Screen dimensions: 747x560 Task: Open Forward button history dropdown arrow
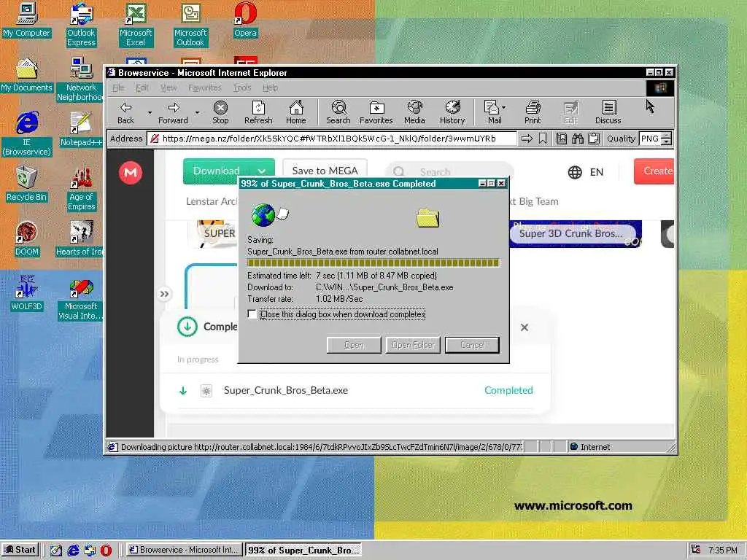pos(197,113)
